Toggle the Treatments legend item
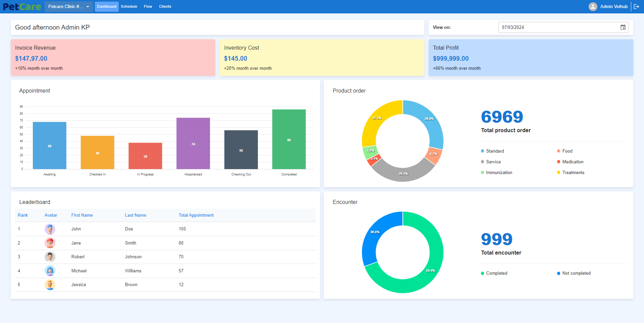644x323 pixels. coord(571,173)
